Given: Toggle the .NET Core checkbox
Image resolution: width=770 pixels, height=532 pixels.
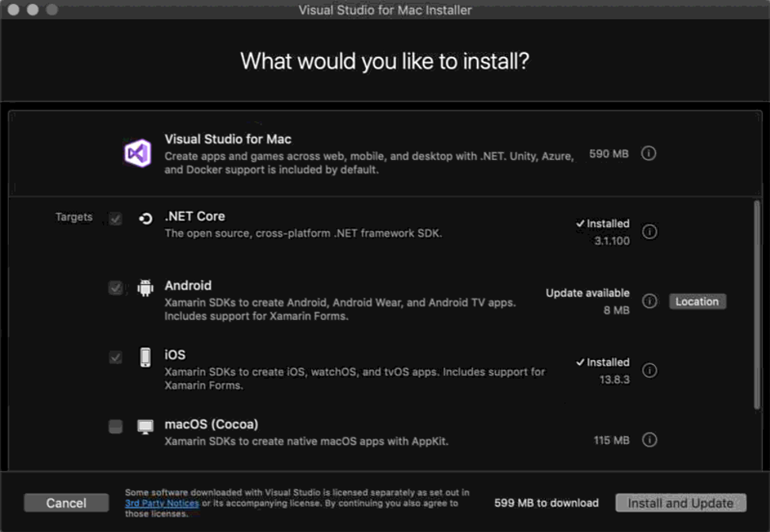Looking at the screenshot, I should click(116, 218).
